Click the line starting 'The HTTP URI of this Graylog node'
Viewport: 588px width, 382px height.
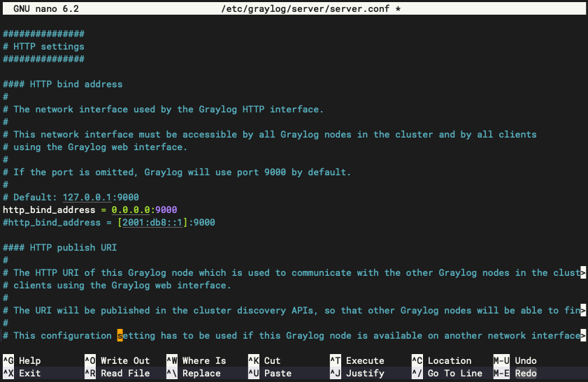click(294, 272)
